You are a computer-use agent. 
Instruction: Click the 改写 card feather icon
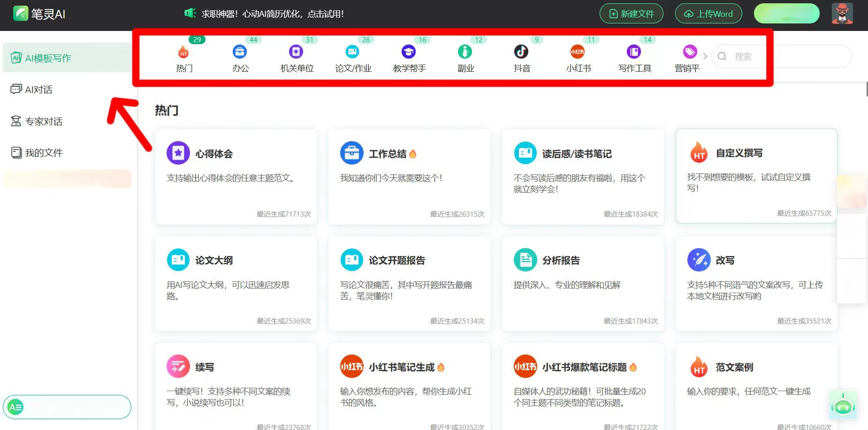click(699, 260)
